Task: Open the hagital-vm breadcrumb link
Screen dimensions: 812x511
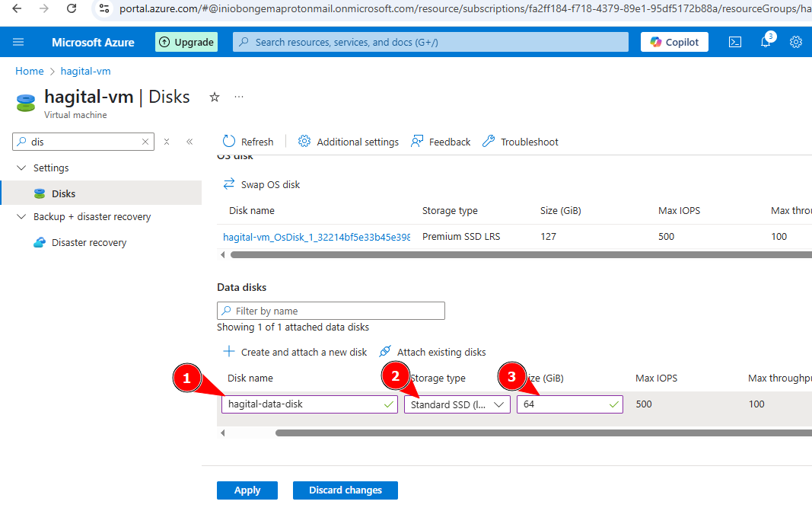Action: pos(85,71)
